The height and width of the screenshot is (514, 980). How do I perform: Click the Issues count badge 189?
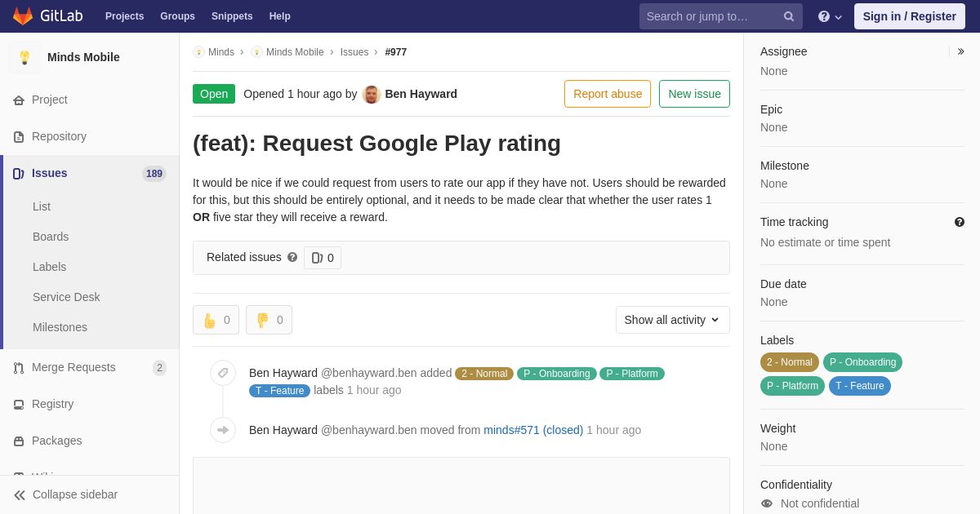[154, 174]
